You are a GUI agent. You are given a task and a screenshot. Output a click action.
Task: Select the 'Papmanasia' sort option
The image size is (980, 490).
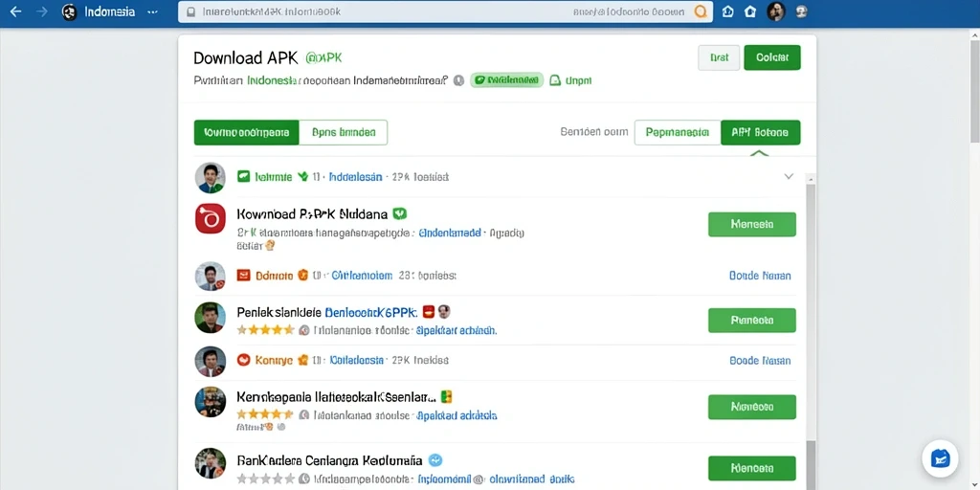coord(678,132)
